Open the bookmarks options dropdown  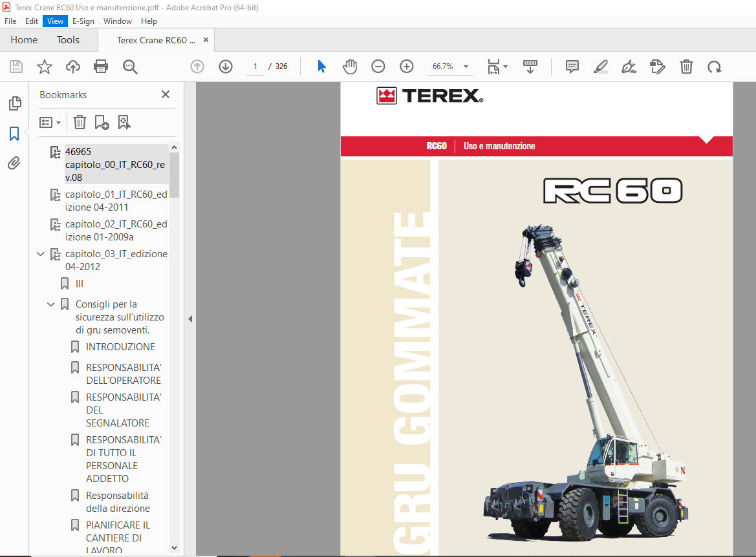coord(50,122)
